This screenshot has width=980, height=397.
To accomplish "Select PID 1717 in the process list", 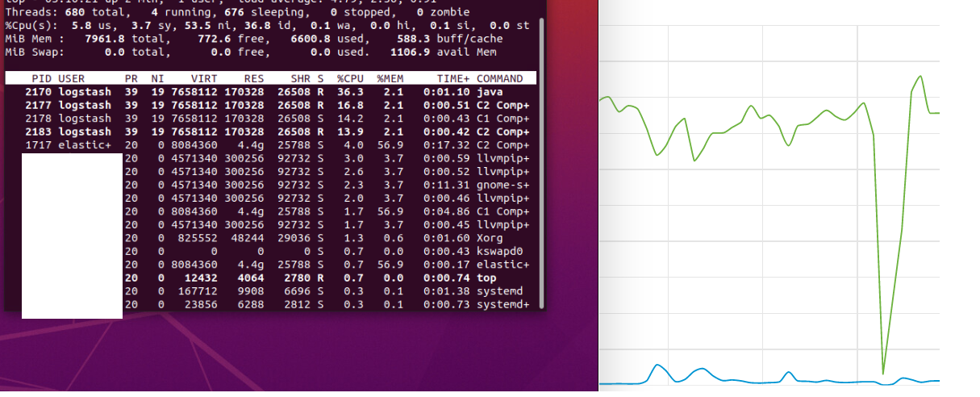I will (38, 144).
